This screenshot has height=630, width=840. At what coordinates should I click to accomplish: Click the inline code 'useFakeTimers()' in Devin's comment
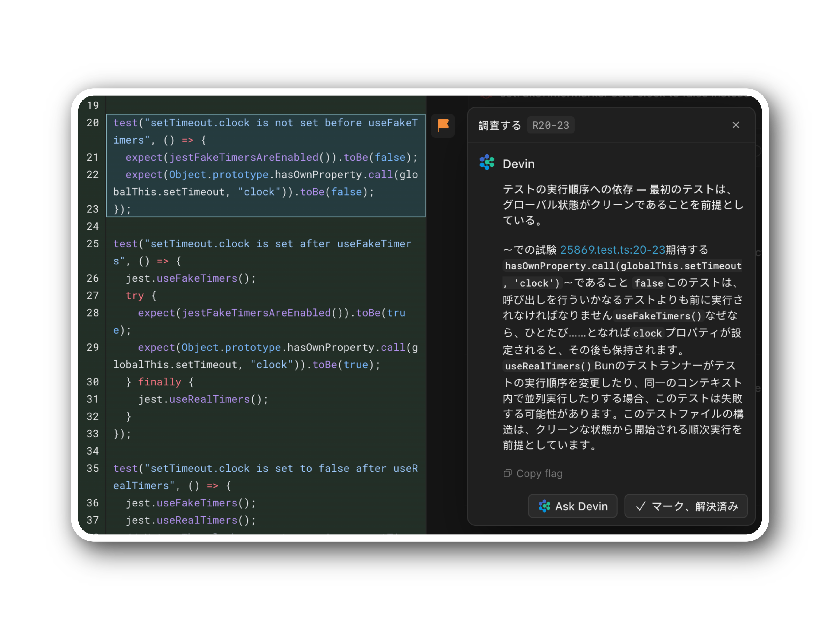click(x=658, y=316)
